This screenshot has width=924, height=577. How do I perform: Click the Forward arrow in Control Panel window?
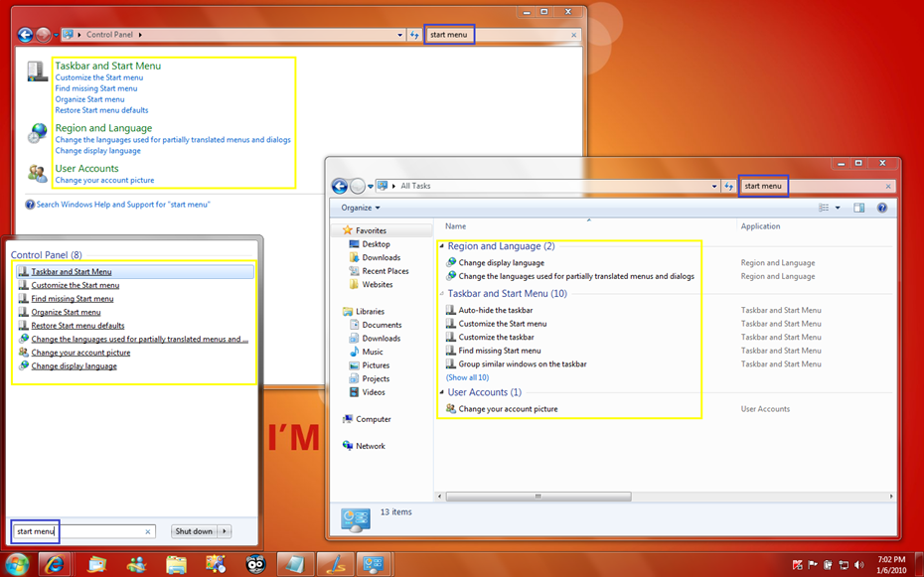[43, 35]
